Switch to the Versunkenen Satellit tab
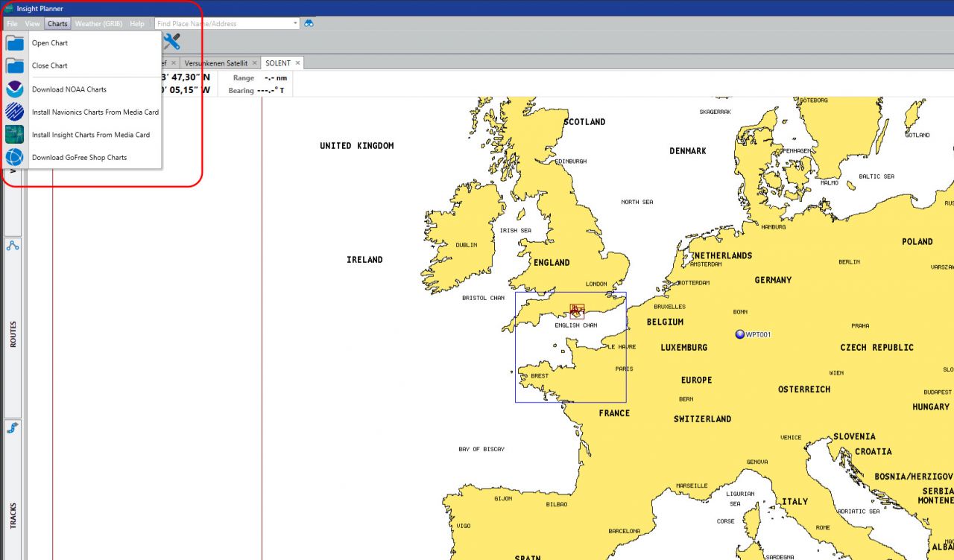 (215, 63)
